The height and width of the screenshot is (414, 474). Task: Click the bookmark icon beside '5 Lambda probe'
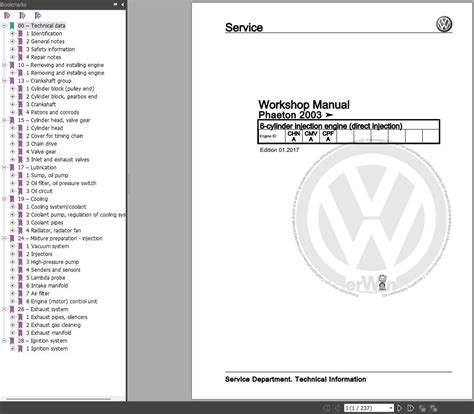20,278
